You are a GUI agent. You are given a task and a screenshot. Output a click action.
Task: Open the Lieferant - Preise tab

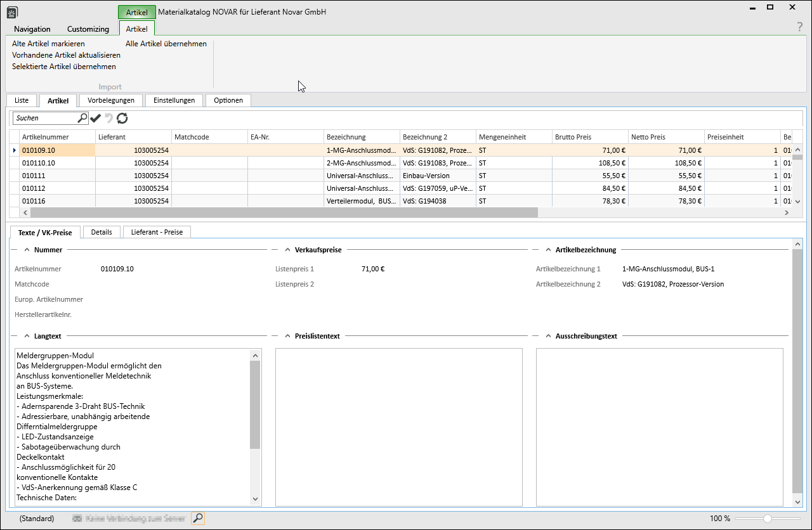157,232
